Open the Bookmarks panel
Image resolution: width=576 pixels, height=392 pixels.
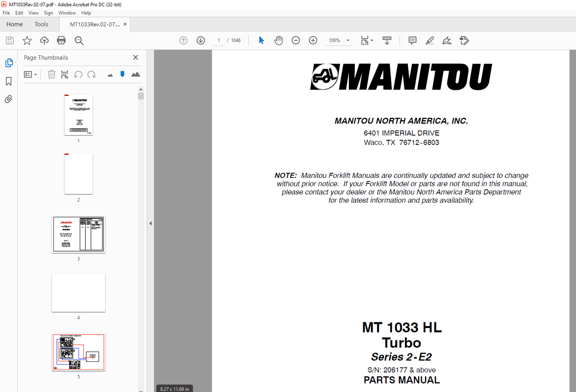[8, 81]
